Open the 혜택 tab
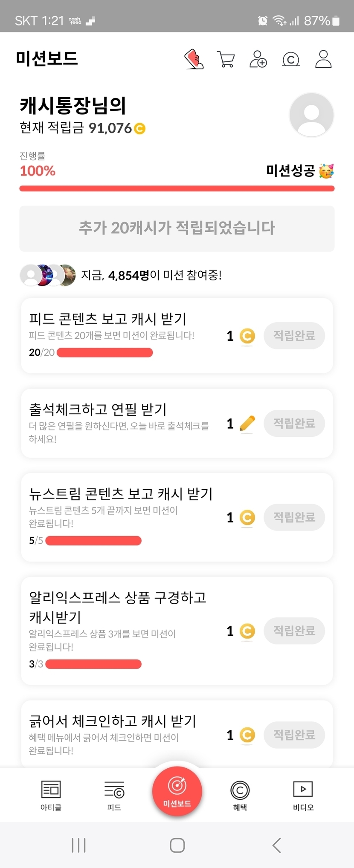The image size is (354, 868). 240,795
